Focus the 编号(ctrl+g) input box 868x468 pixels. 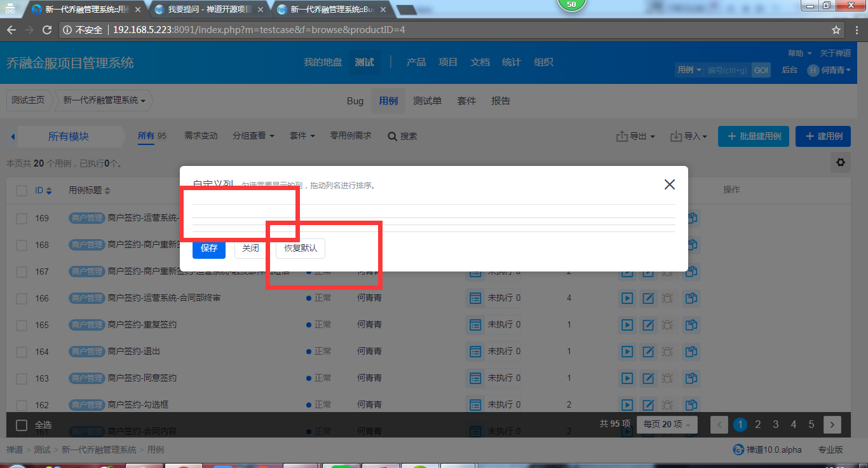(x=728, y=70)
